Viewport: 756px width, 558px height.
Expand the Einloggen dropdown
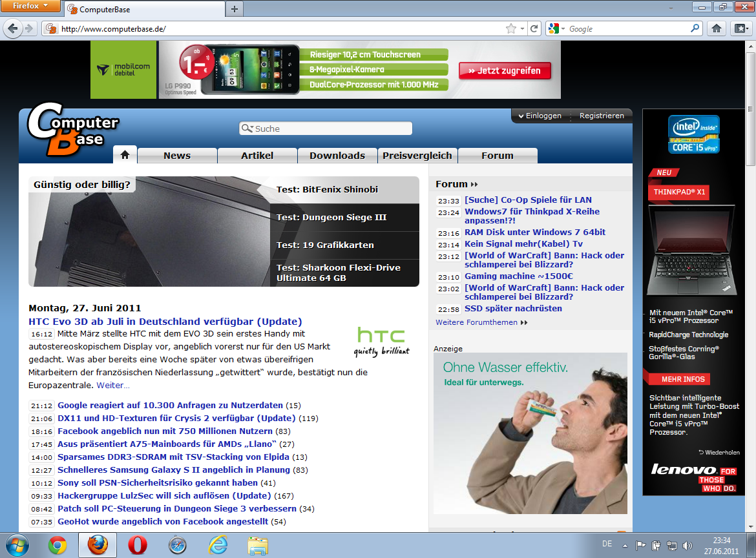click(540, 116)
